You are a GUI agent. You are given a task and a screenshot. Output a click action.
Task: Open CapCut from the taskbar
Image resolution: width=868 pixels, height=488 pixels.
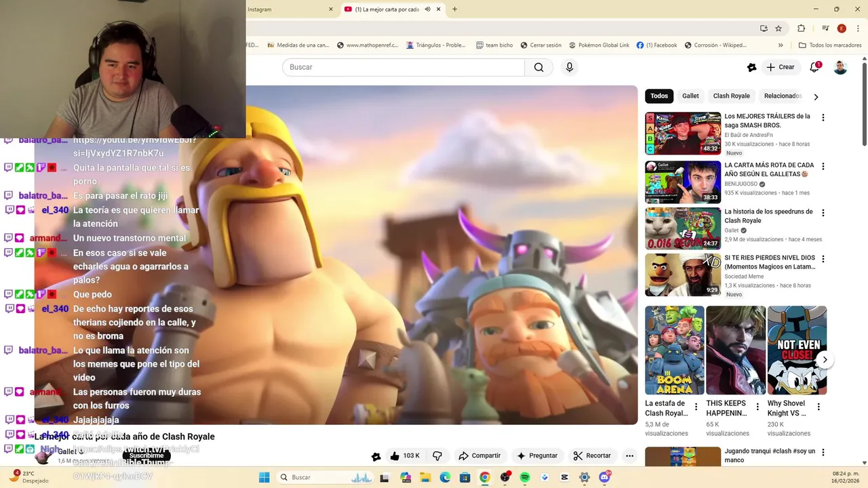click(564, 477)
